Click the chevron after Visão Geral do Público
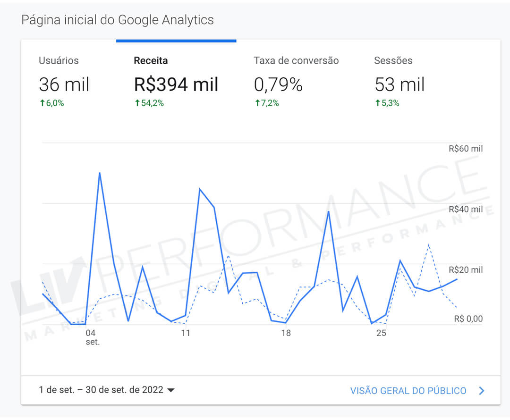 click(482, 391)
